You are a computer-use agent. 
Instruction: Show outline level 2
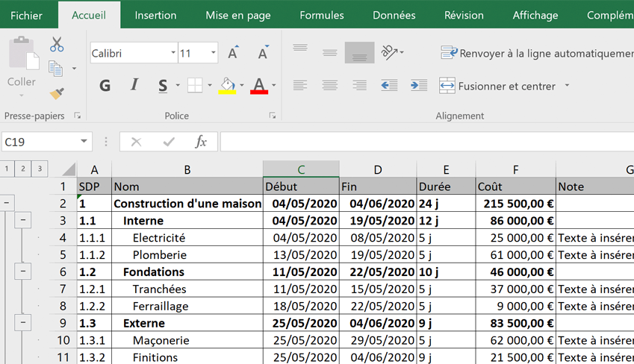(x=23, y=169)
